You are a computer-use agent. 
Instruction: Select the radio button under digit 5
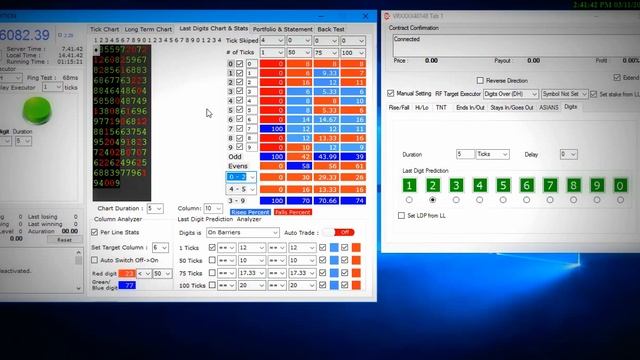[x=503, y=200]
